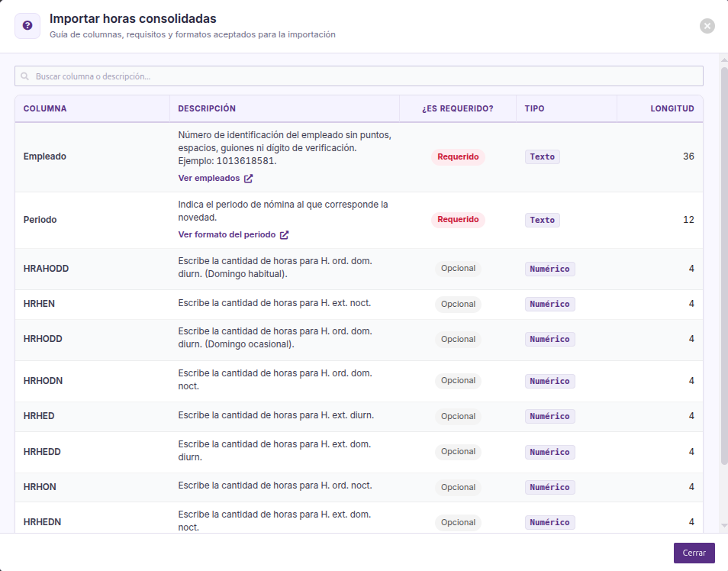728x571 pixels.
Task: Click the Numérico tag in HRHON row
Action: tap(549, 487)
